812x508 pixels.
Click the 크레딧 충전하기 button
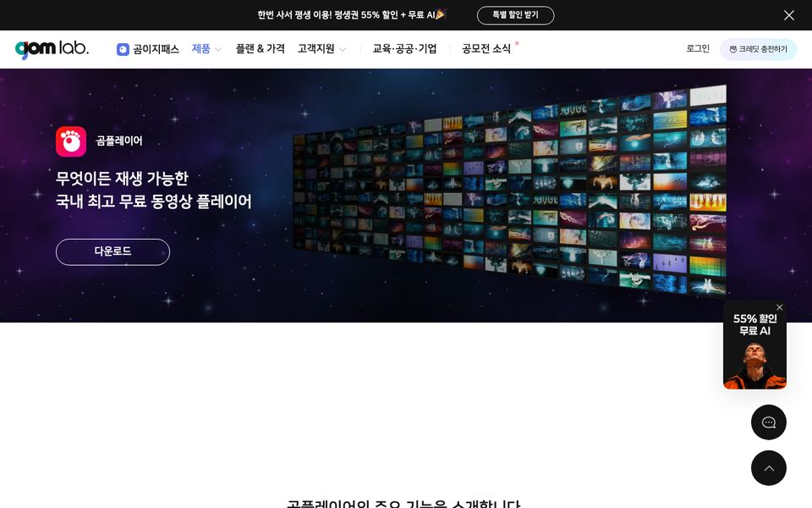pyautogui.click(x=758, y=49)
